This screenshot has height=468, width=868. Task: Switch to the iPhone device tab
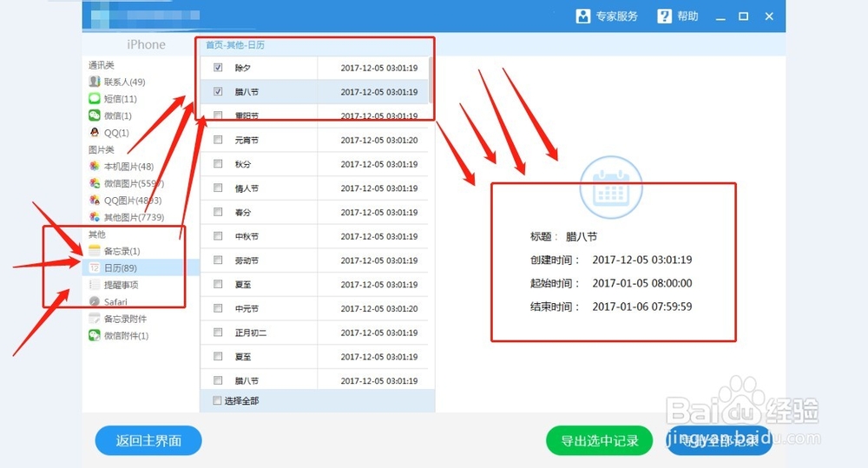point(146,44)
